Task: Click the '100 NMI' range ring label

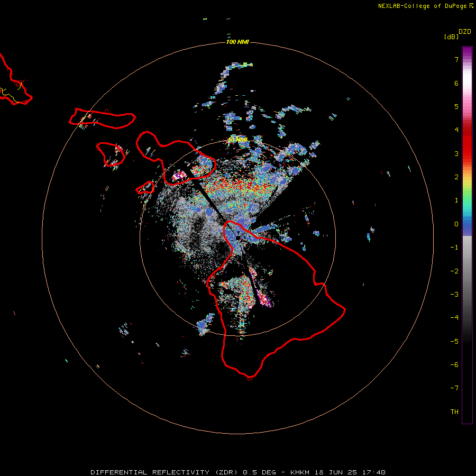Action: pyautogui.click(x=237, y=42)
